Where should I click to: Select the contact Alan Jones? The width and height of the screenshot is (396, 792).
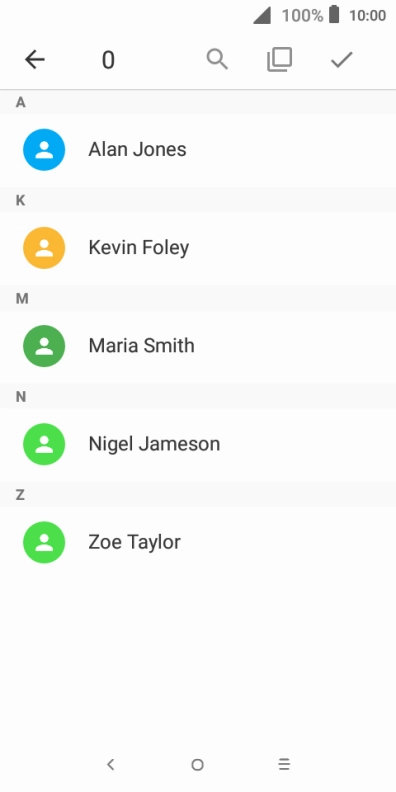coord(198,150)
